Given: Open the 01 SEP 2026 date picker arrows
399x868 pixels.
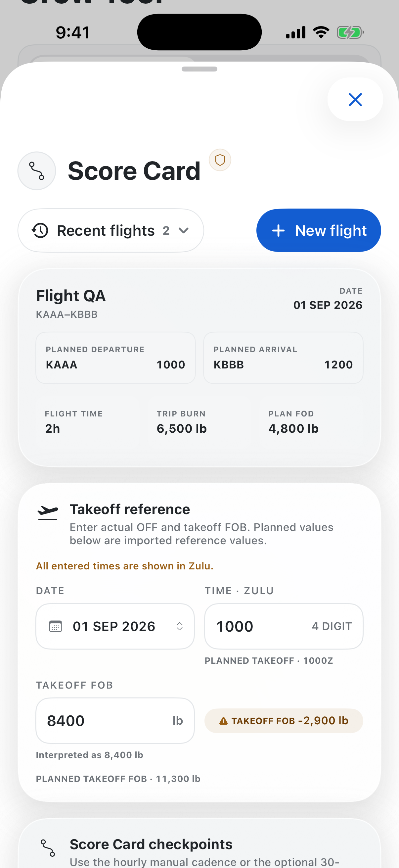Looking at the screenshot, I should coord(179,626).
